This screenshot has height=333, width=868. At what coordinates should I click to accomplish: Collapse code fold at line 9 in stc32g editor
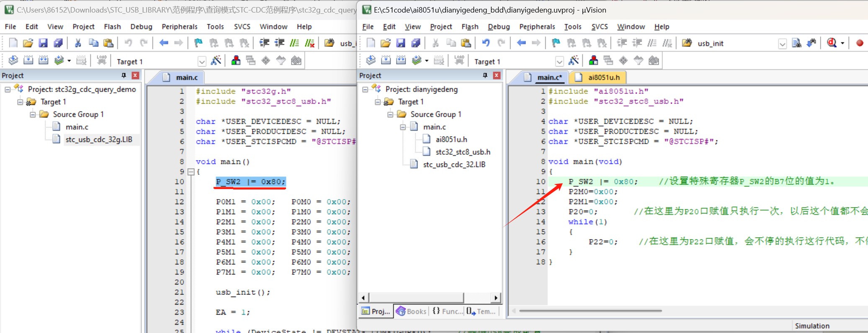point(191,172)
